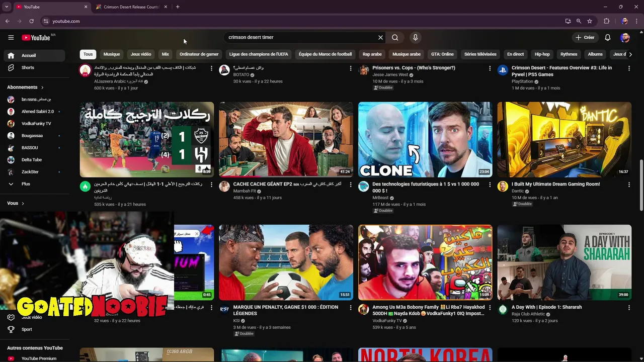Open options menu for MrBeast futuristic technologies video

click(490, 185)
